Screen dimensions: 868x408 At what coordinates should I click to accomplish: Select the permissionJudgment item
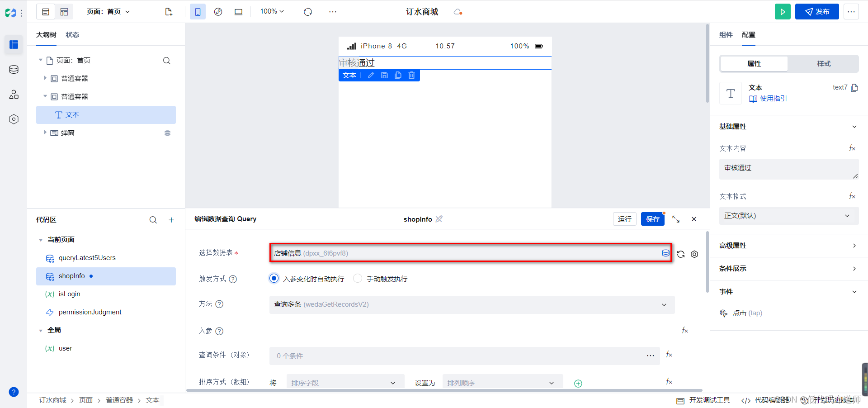(x=106, y=312)
